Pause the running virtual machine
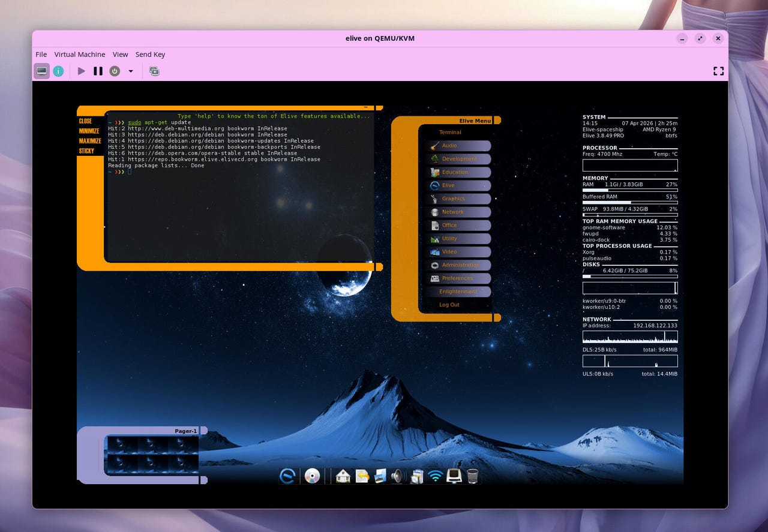Viewport: 768px width, 532px height. [x=98, y=71]
